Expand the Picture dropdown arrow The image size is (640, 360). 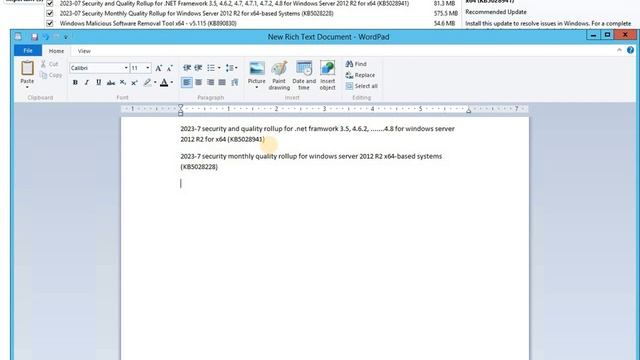(x=257, y=87)
